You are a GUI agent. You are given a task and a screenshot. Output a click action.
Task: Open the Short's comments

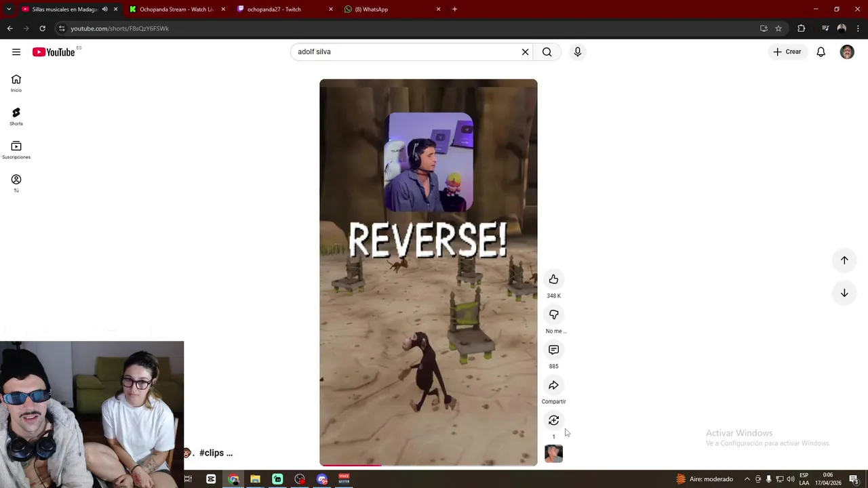pyautogui.click(x=553, y=350)
